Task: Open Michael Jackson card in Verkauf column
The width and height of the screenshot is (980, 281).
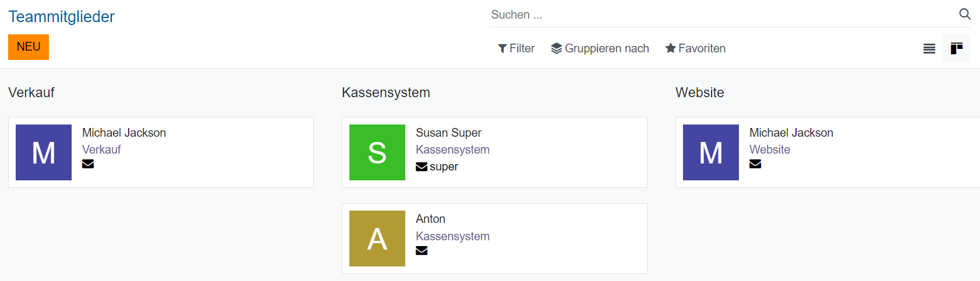Action: coord(124,133)
